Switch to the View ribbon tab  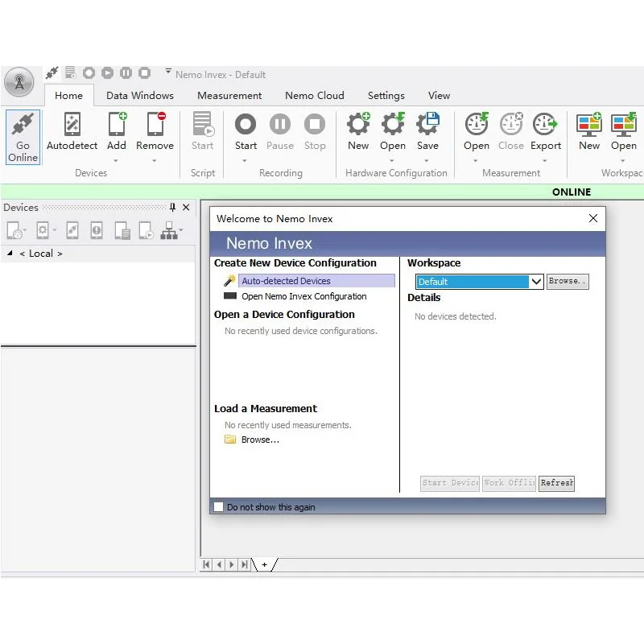click(439, 96)
